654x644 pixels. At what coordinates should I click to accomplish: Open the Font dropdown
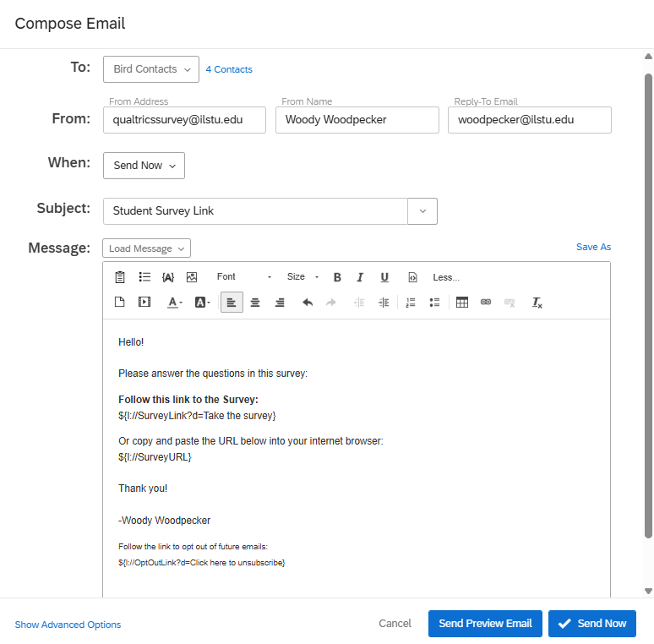[244, 277]
